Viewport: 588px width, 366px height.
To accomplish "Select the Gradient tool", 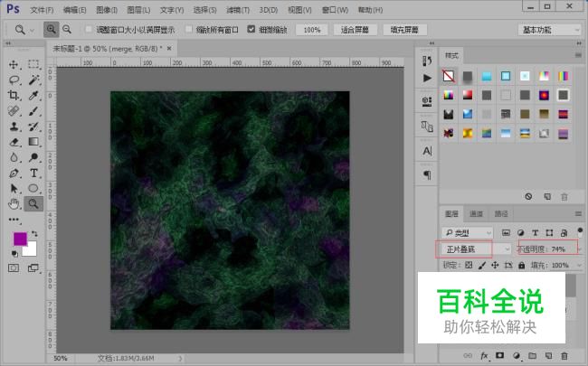I will pyautogui.click(x=33, y=142).
